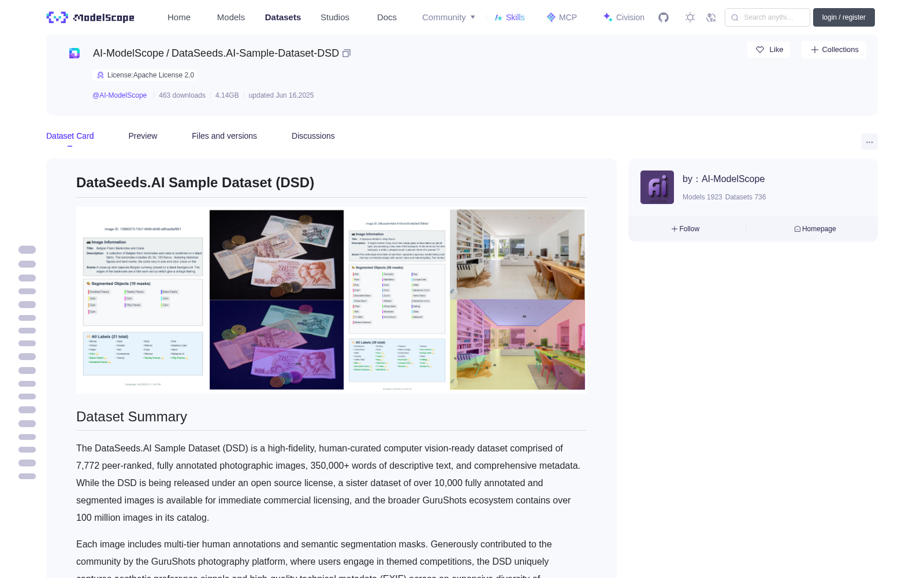Open the Models nav item

tap(231, 17)
